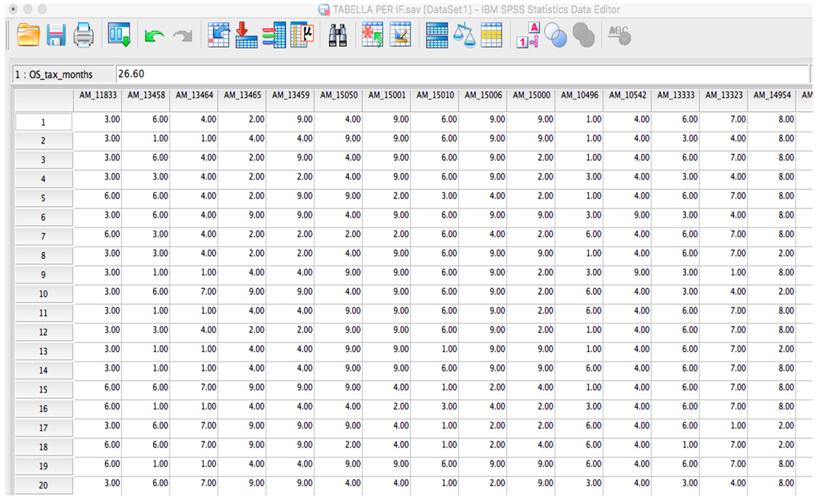Open data document folder icon
Screen dimensions: 819x504
click(x=28, y=35)
